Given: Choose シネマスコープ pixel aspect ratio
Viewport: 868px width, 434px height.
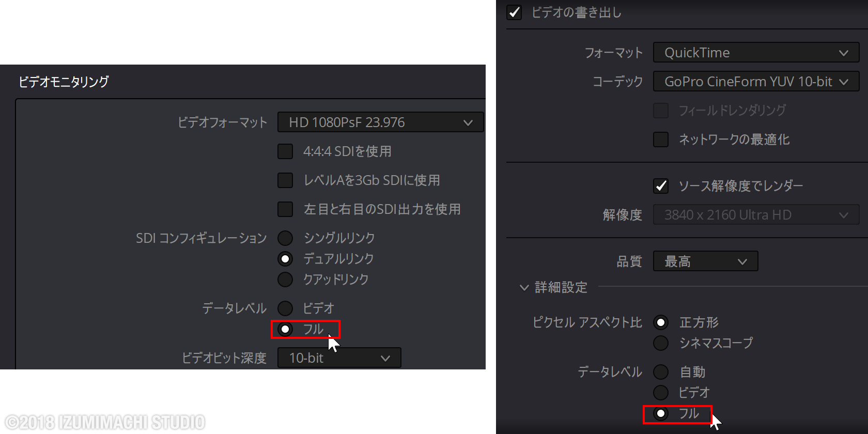Looking at the screenshot, I should coord(661,343).
